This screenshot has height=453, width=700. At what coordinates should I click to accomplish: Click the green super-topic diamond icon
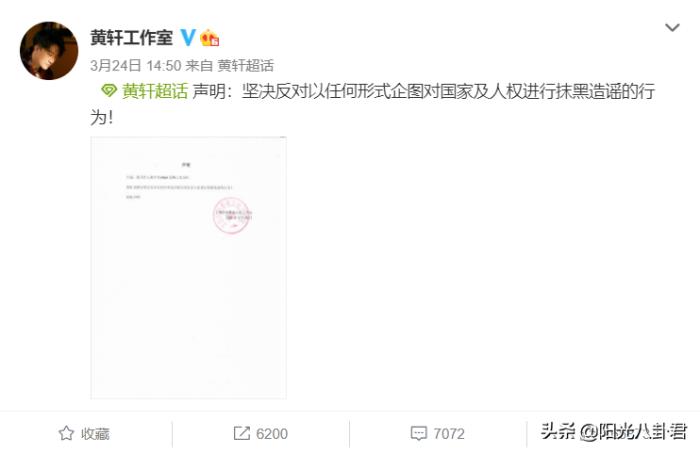[109, 91]
